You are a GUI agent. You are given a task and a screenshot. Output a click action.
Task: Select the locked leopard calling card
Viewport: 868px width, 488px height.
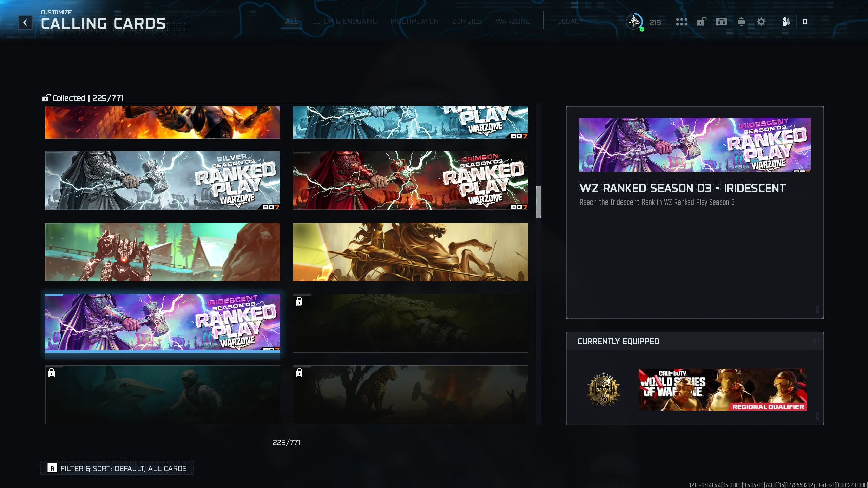click(x=410, y=395)
